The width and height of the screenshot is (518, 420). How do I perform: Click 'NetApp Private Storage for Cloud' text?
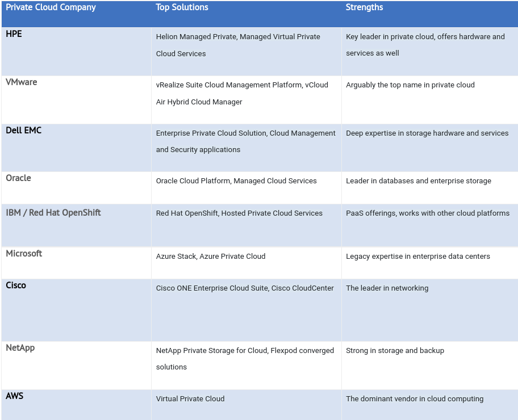point(211,350)
